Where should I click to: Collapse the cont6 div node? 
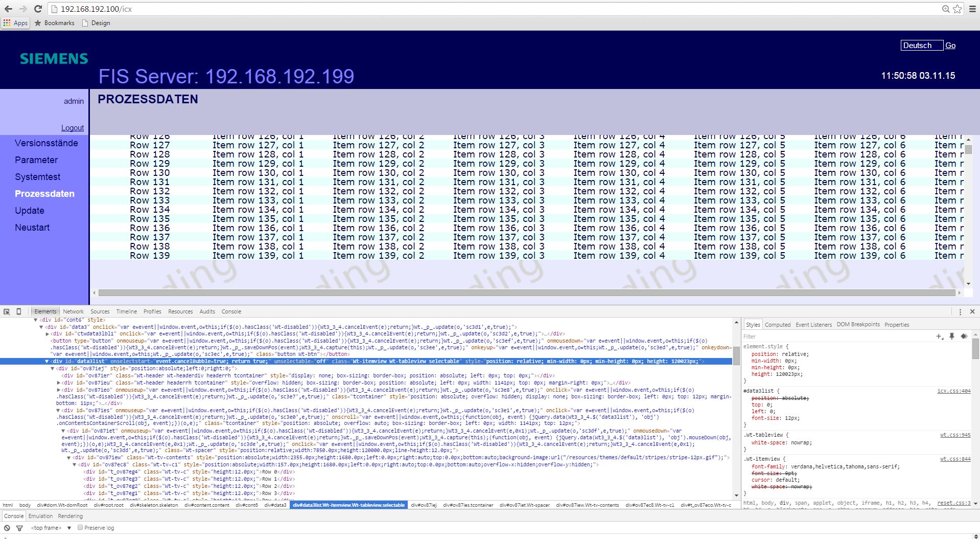[36, 320]
